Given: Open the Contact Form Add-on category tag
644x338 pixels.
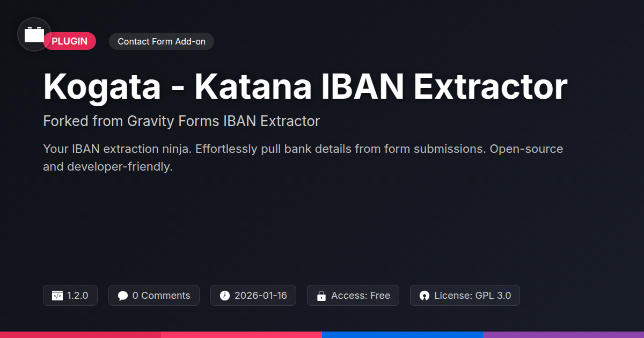Looking at the screenshot, I should click(162, 41).
